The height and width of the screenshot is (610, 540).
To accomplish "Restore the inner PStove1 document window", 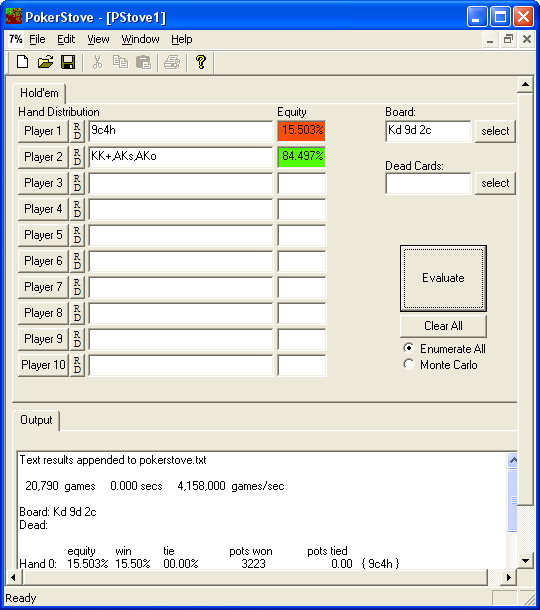I will click(x=508, y=39).
